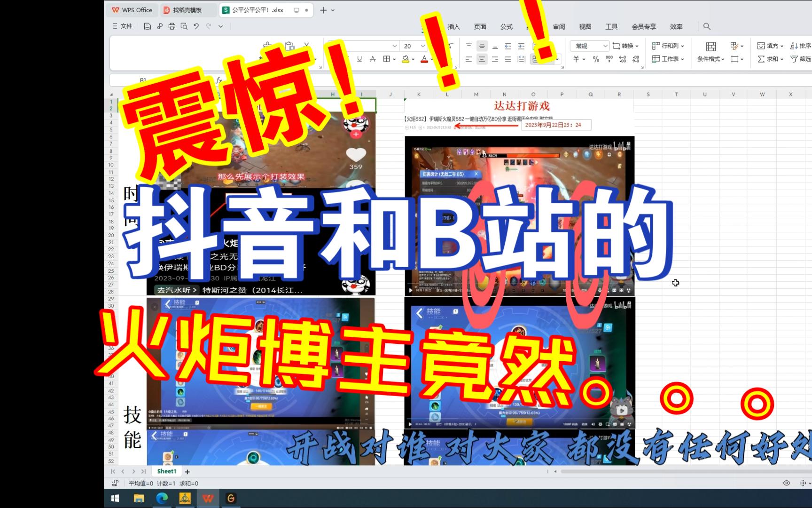Open the font size dropdown showing 20
This screenshot has height=508, width=812.
413,46
